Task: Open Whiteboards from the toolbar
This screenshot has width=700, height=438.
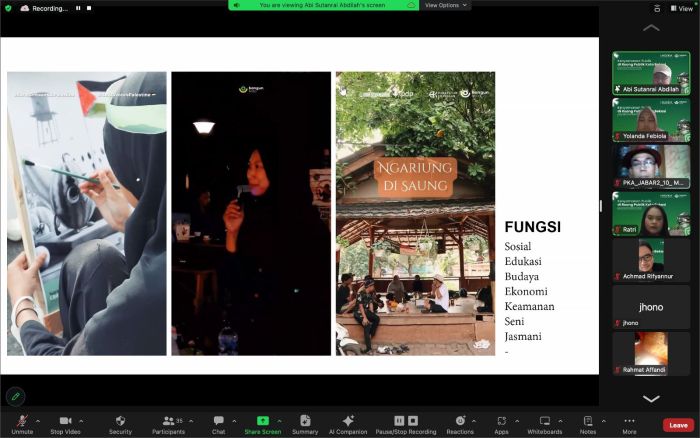Action: click(x=545, y=422)
